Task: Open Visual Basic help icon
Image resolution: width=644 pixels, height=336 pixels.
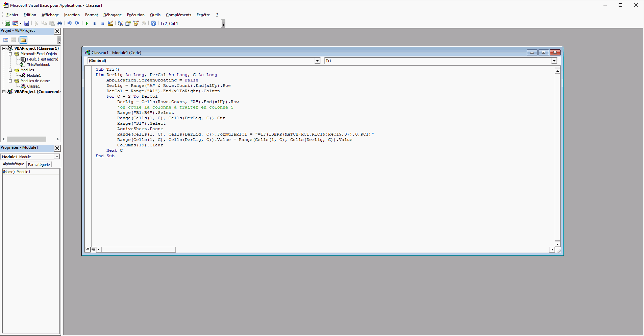Action: point(153,23)
